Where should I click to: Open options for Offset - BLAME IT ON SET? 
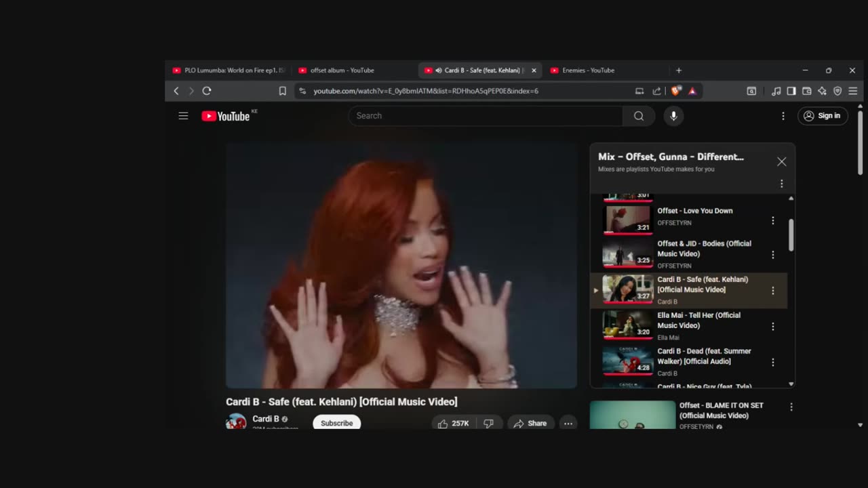791,407
